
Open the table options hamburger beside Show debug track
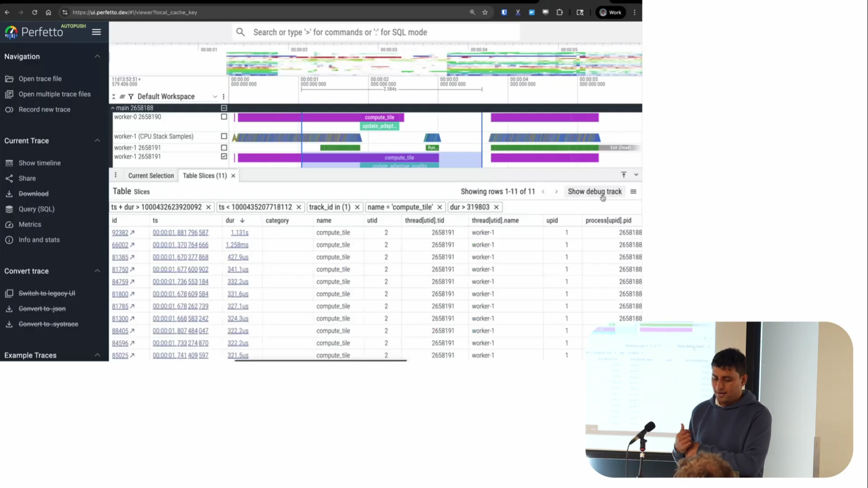(x=633, y=191)
